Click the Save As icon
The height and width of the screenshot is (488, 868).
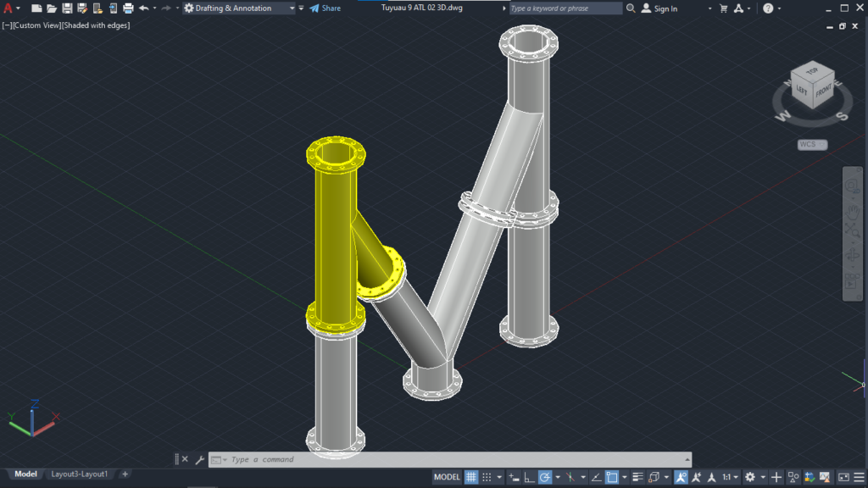(x=82, y=8)
